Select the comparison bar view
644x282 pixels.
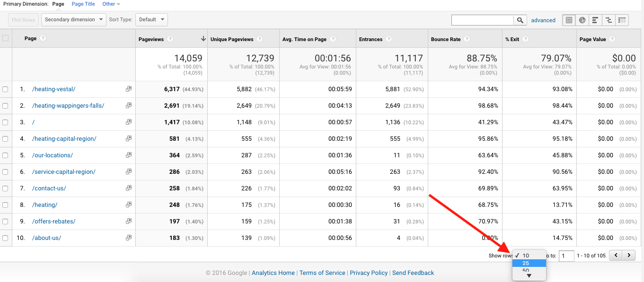coord(608,20)
